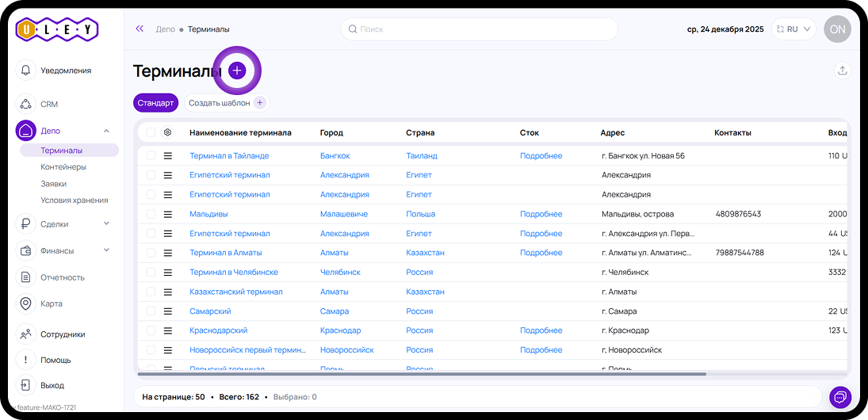
Task: Toggle select-all checkbox in table header
Action: [151, 133]
